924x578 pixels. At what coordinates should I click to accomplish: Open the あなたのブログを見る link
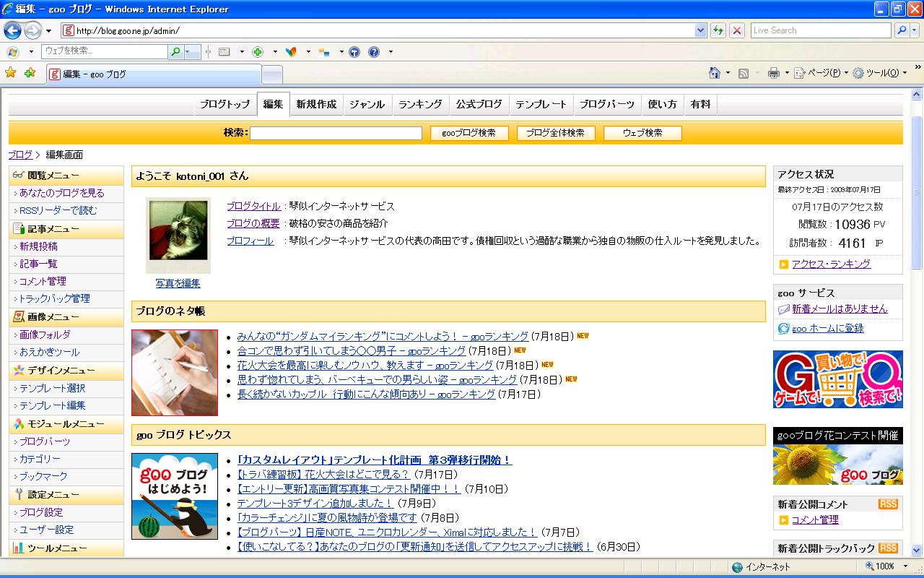coord(62,193)
